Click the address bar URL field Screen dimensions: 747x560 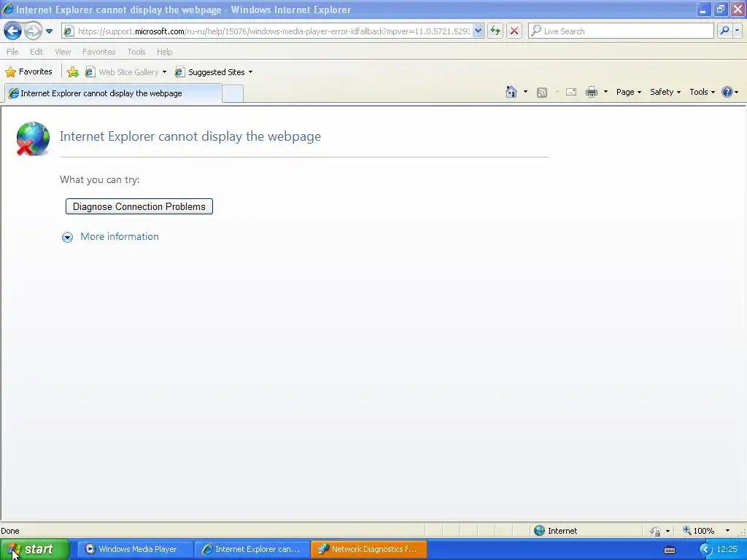(274, 31)
